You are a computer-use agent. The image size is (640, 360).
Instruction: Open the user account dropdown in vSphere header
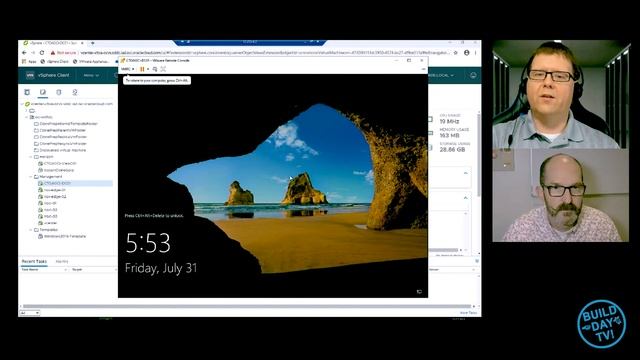click(442, 76)
